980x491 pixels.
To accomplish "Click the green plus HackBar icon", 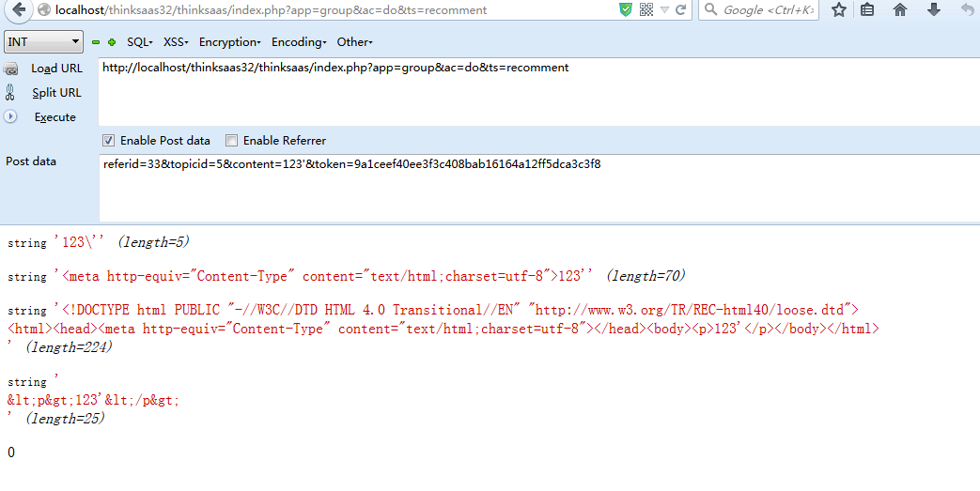I will pyautogui.click(x=112, y=42).
